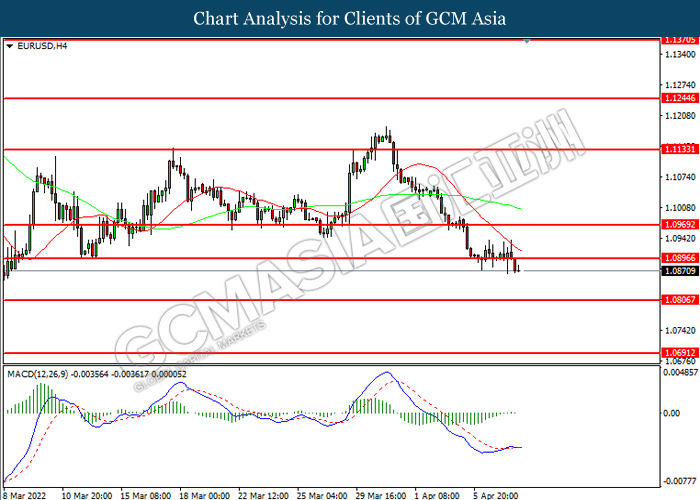Click the 1.12740 axis price value
Image resolution: width=700 pixels, height=500 pixels.
click(680, 85)
